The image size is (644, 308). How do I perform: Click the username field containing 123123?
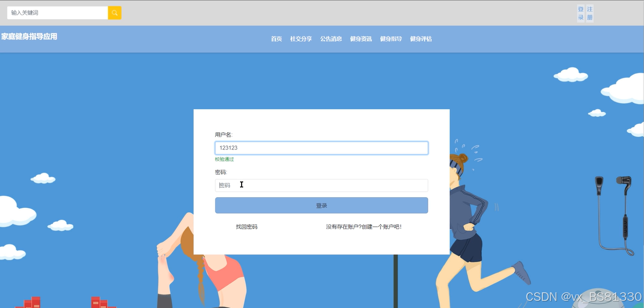click(x=321, y=148)
